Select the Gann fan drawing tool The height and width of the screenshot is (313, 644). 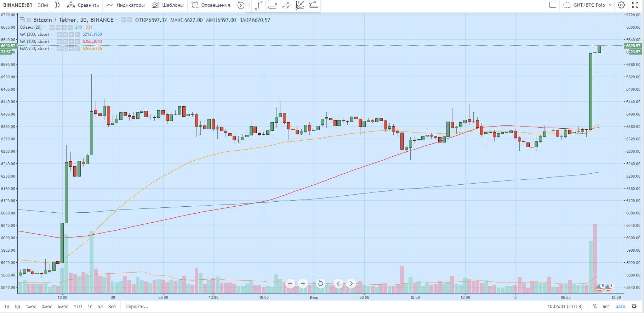pos(300,5)
